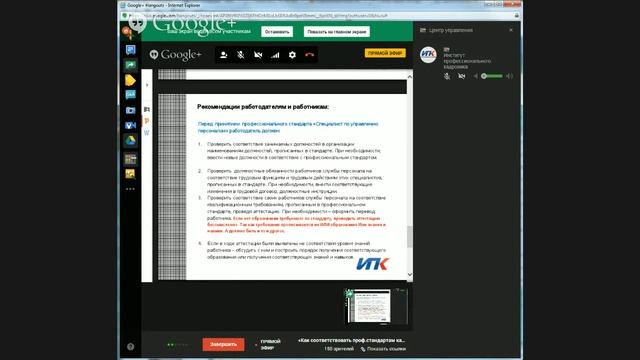Viewport: 640px width, 360px height.
Task: Click the Завершить red button
Action: pyautogui.click(x=223, y=344)
